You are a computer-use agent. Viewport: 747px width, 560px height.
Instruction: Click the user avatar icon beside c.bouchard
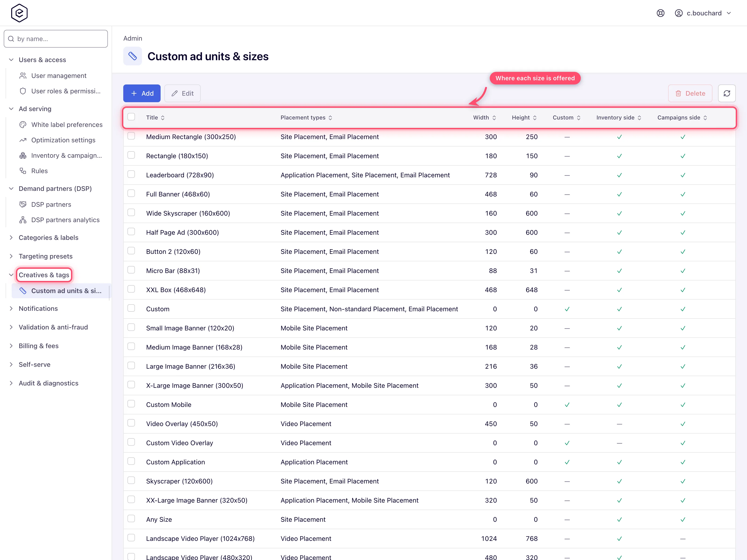(678, 13)
